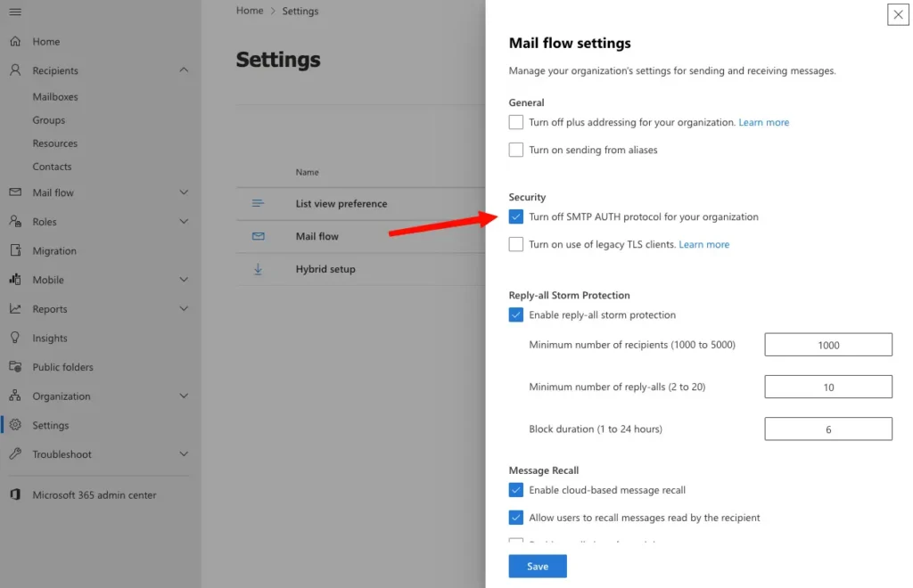Viewport: 913px width, 588px height.
Task: Open Learn more link for legacy TLS
Action: [704, 244]
